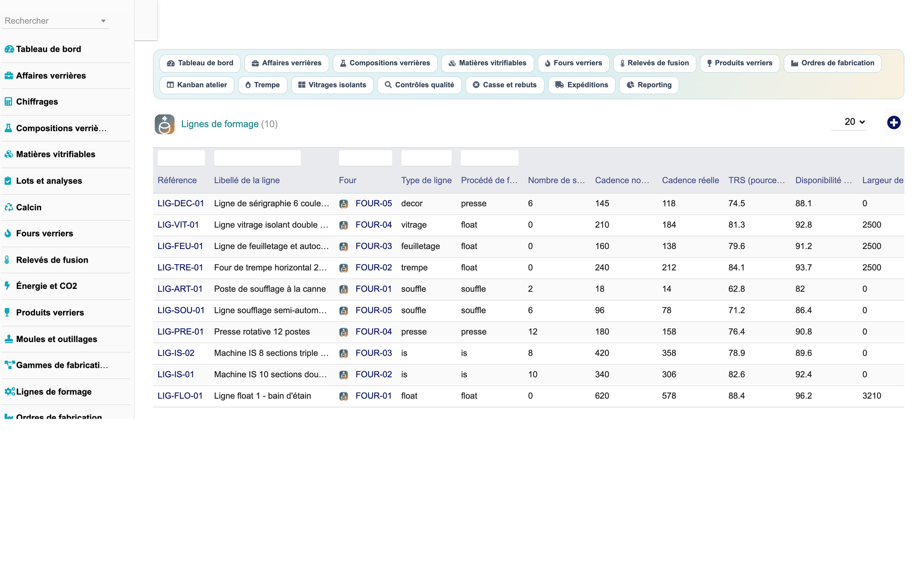This screenshot has height=572, width=924.
Task: Open the LIG-VIT-01 reference link
Action: [x=178, y=225]
